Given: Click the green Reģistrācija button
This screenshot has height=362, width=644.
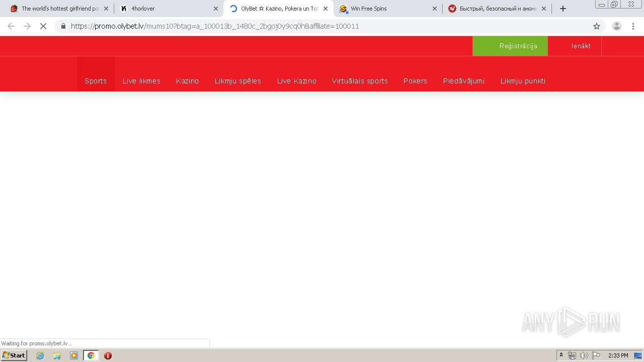Looking at the screenshot, I should click(x=510, y=46).
